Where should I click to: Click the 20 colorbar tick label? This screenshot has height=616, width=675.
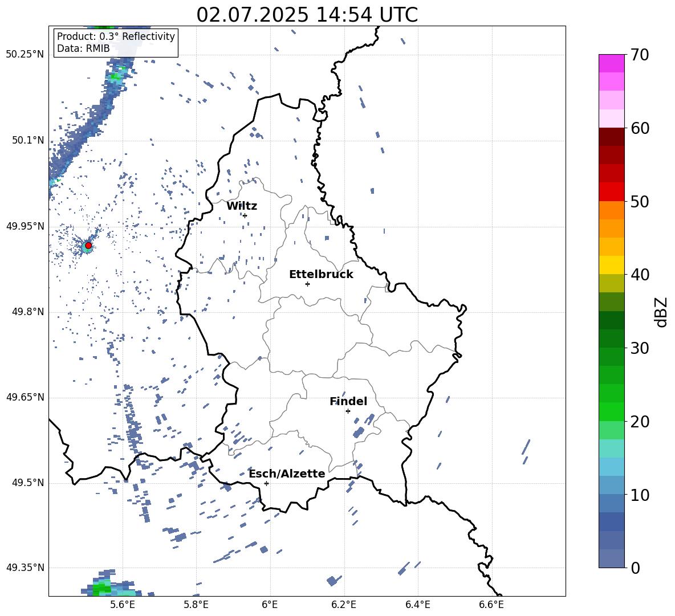tap(640, 422)
